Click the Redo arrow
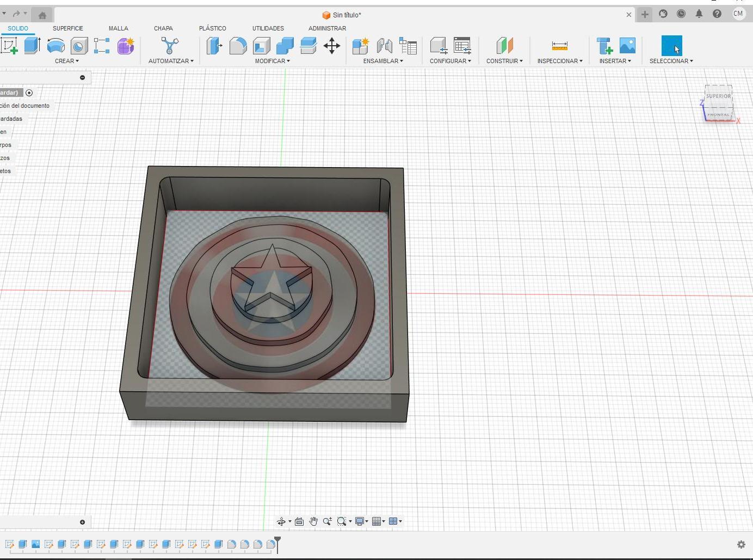 [16, 14]
